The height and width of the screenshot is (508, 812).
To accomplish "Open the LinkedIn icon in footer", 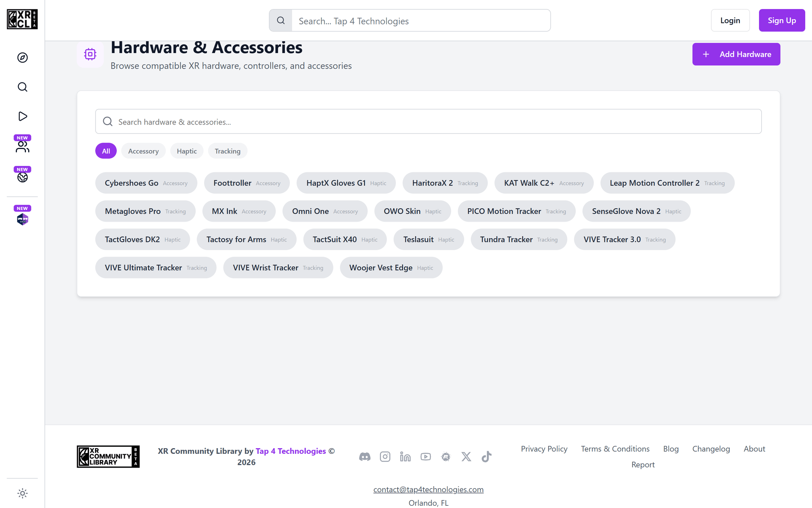I will pyautogui.click(x=405, y=457).
